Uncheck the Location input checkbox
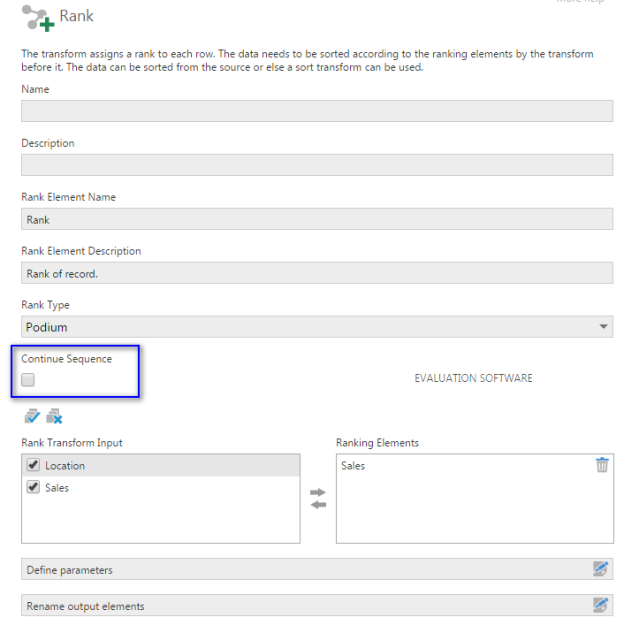Image resolution: width=624 pixels, height=625 pixels. [x=33, y=466]
